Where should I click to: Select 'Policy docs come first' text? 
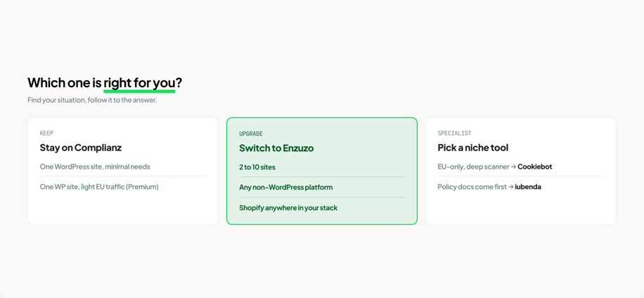[472, 187]
